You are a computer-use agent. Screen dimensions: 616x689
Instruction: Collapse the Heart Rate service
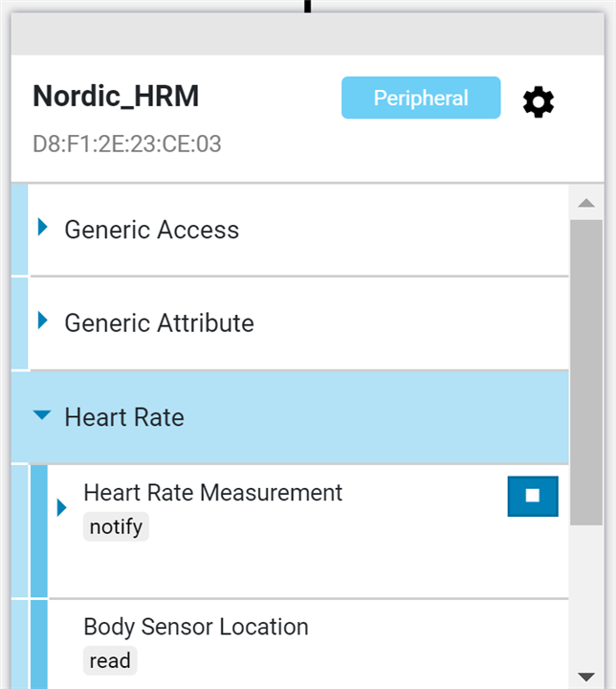click(42, 414)
